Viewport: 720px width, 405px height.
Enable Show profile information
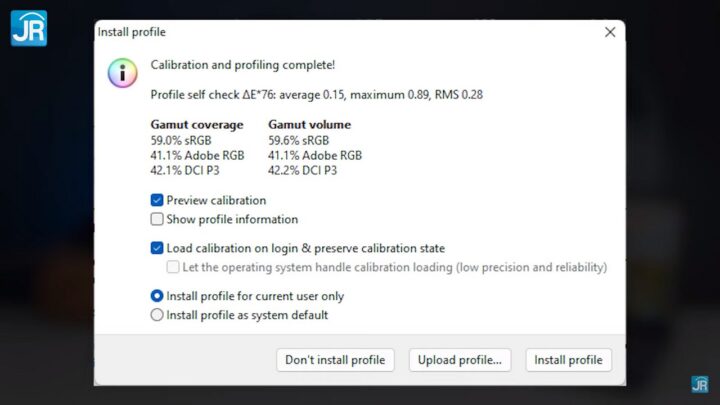click(x=157, y=219)
